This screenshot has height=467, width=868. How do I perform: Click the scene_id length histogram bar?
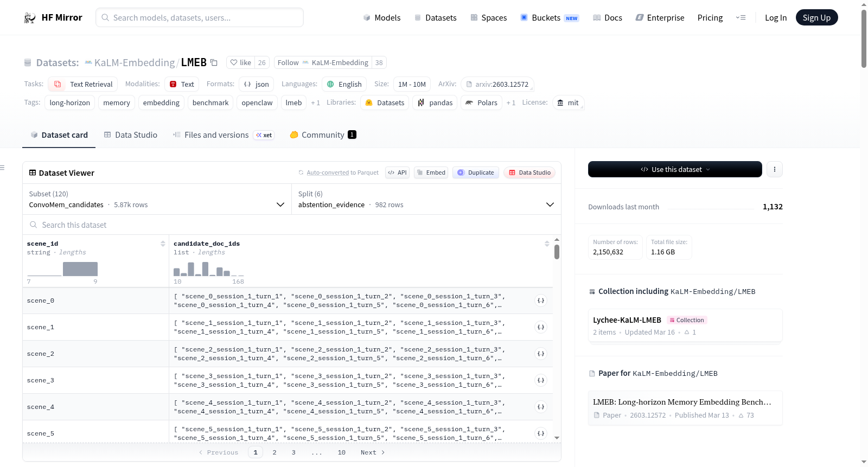click(80, 269)
